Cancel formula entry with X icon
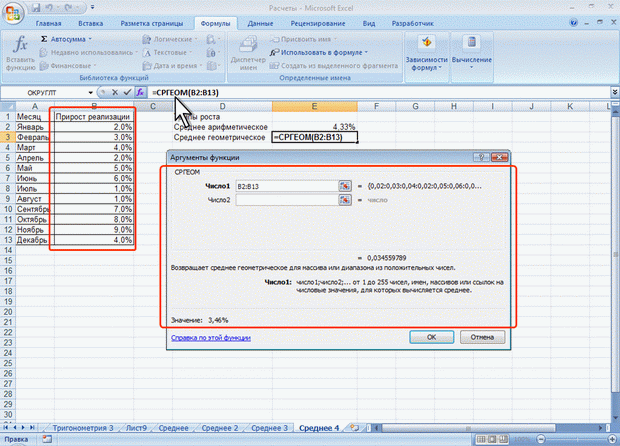 point(115,93)
